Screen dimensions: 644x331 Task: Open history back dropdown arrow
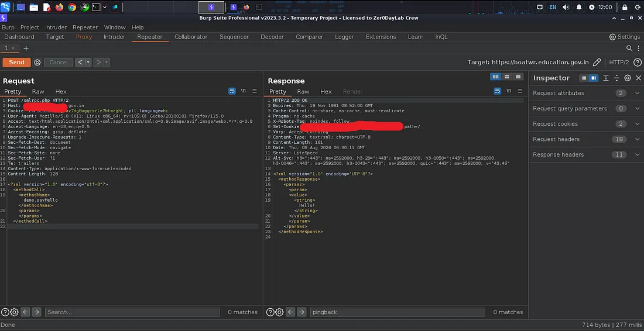coord(88,63)
